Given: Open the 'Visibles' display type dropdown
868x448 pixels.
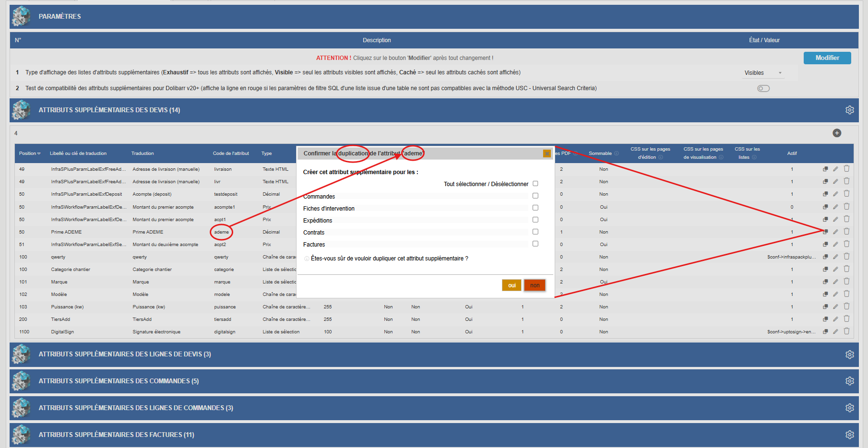Looking at the screenshot, I should (x=763, y=73).
